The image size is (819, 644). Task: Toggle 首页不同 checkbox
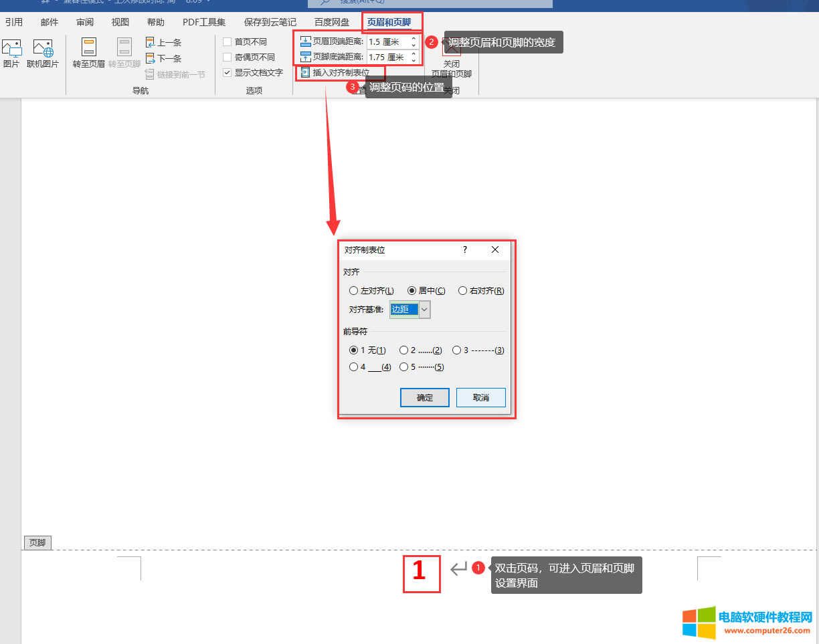[x=227, y=41]
